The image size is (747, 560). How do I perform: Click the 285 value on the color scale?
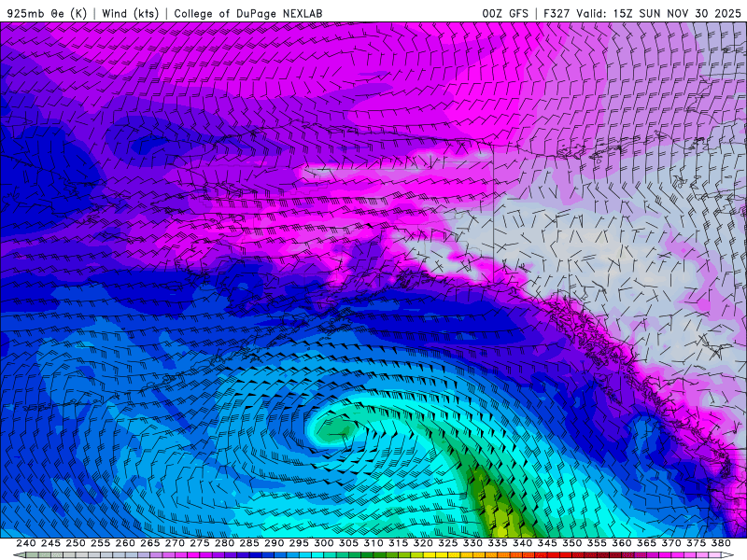[248, 543]
